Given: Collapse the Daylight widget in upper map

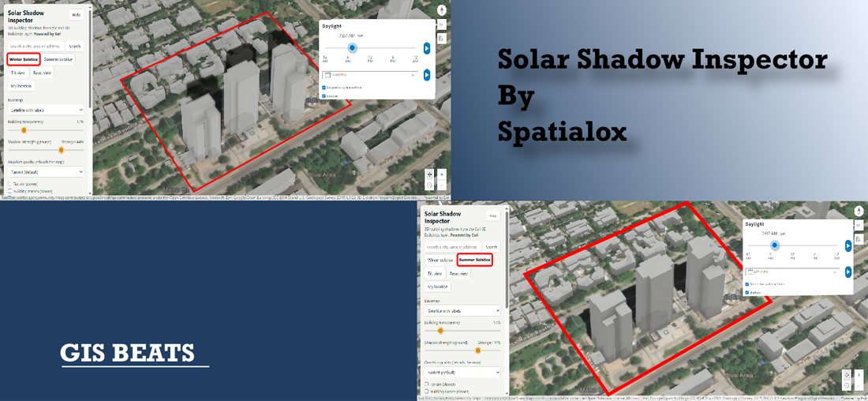Looking at the screenshot, I should coord(442,24).
